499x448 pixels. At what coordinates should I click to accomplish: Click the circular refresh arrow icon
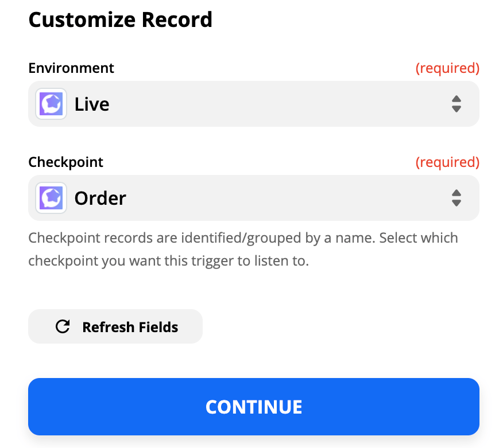tap(63, 326)
